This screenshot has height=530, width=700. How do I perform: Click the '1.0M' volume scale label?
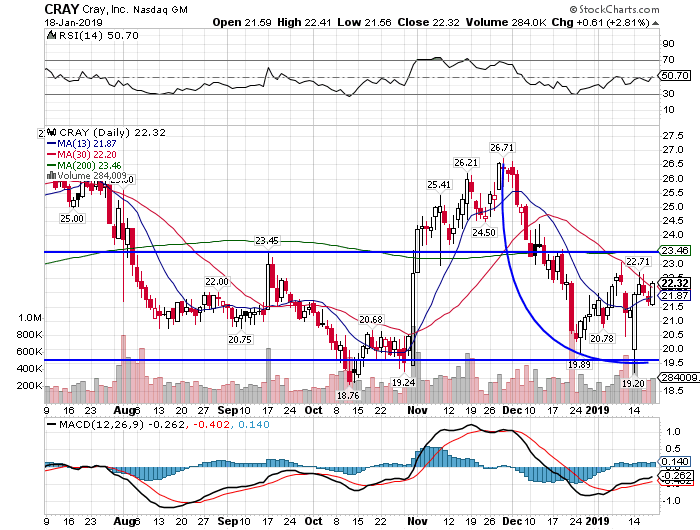30,318
